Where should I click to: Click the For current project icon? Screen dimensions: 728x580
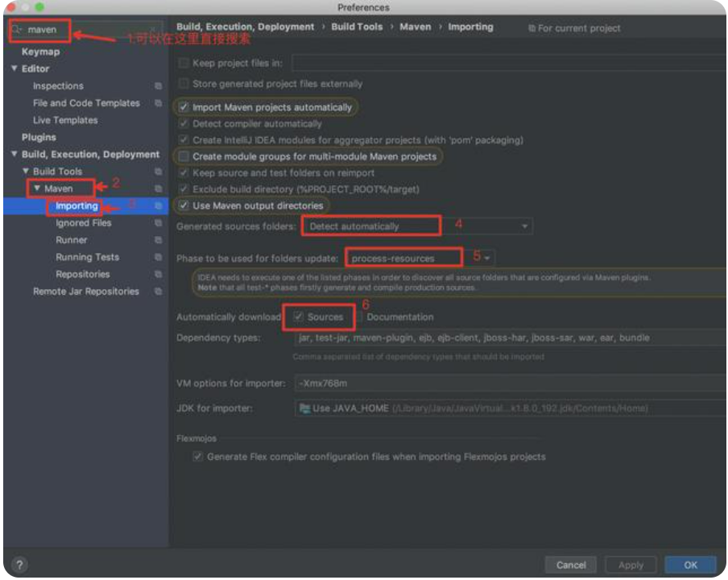pyautogui.click(x=532, y=28)
